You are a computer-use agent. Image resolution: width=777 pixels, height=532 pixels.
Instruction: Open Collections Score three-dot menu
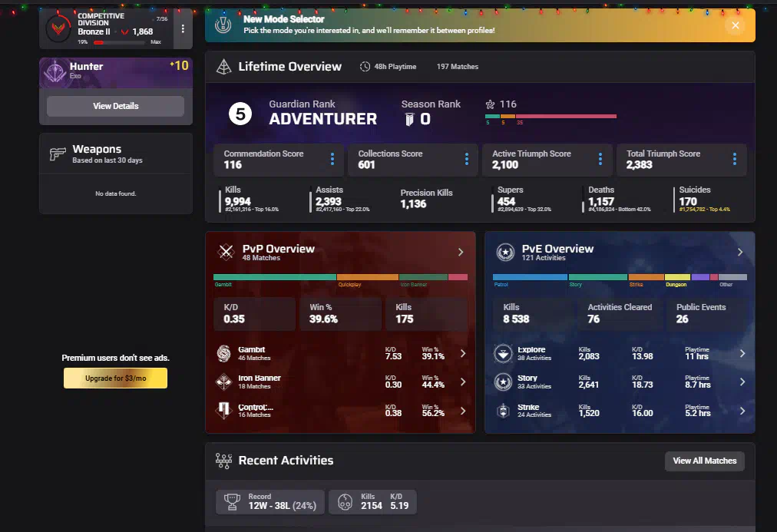466,159
